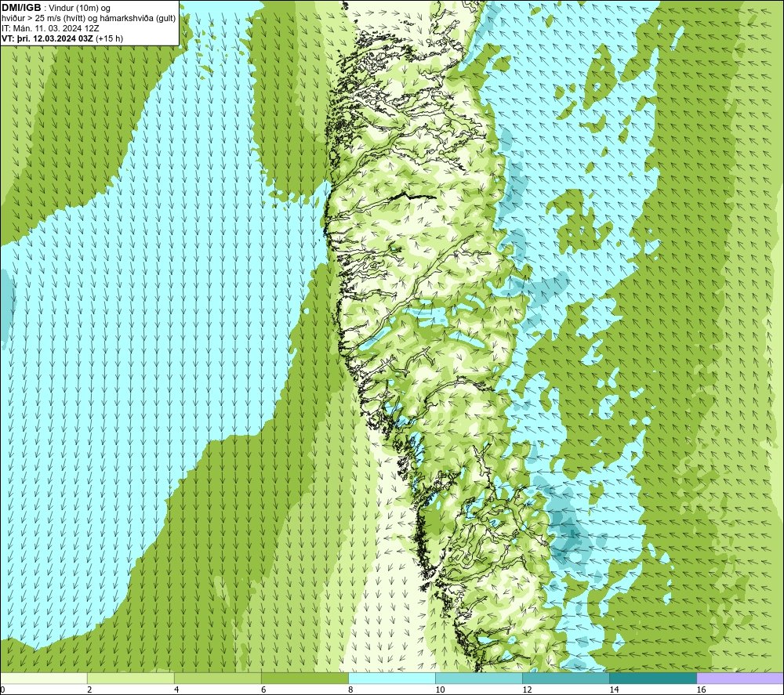This screenshot has width=784, height=695.
Task: Click the 'IT: Mán. 11. 03. 2024 12Z' line
Action: [x=50, y=28]
